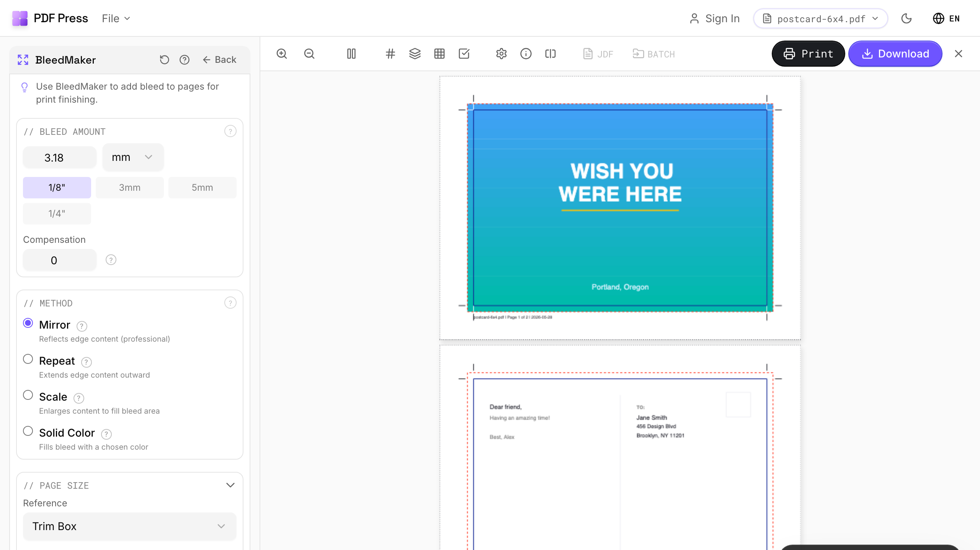Open settings gear in preview toolbar
980x550 pixels.
[x=501, y=54]
